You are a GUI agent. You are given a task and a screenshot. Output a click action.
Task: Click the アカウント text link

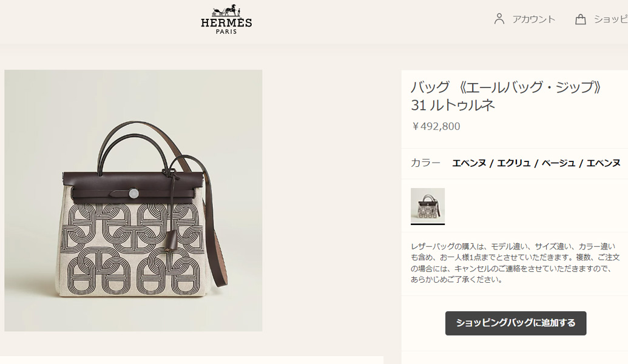click(x=534, y=19)
